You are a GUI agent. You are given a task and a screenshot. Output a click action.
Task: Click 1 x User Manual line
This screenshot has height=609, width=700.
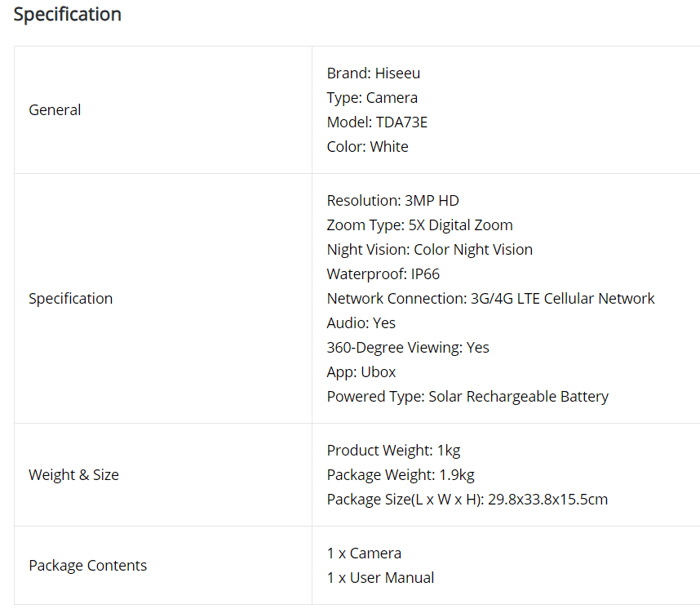tap(380, 578)
